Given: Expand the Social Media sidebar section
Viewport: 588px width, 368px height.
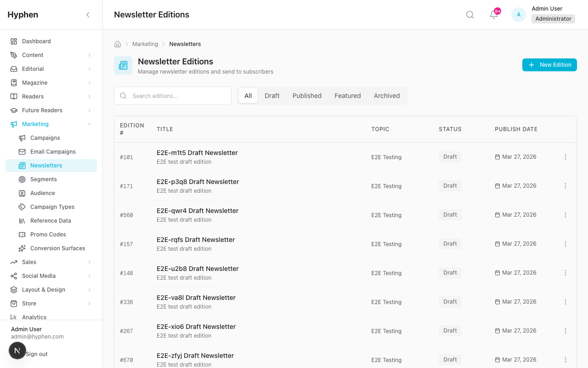Looking at the screenshot, I should pos(51,276).
